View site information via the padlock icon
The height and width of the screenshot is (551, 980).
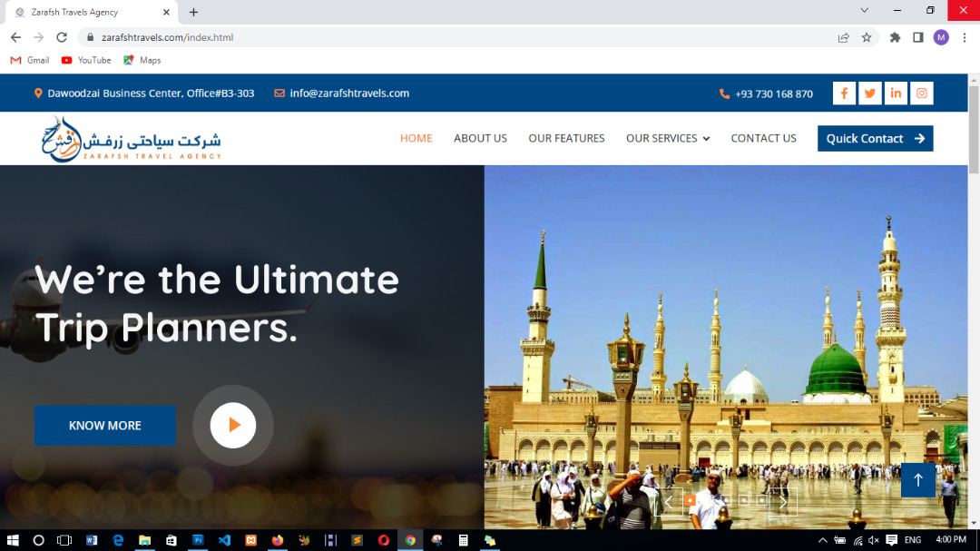[90, 37]
